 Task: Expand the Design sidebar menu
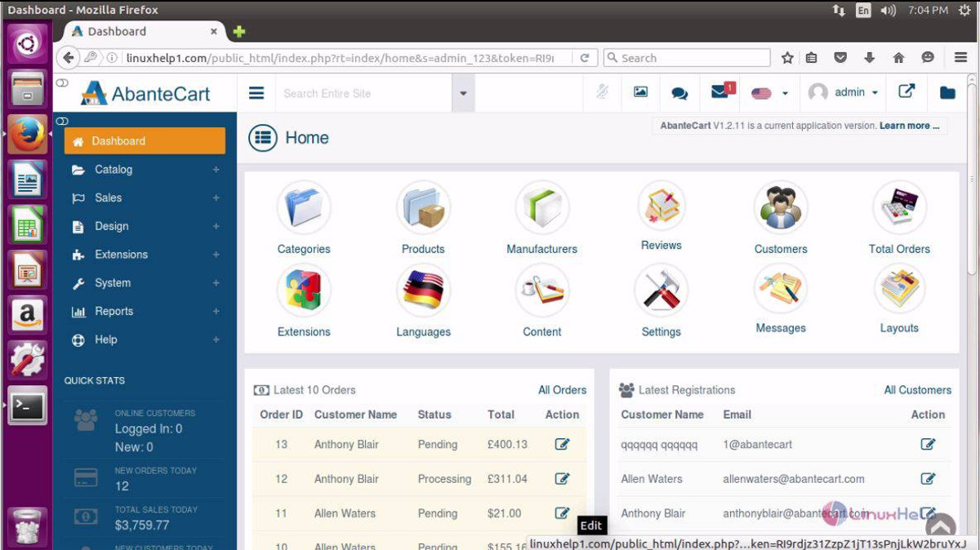pyautogui.click(x=145, y=226)
